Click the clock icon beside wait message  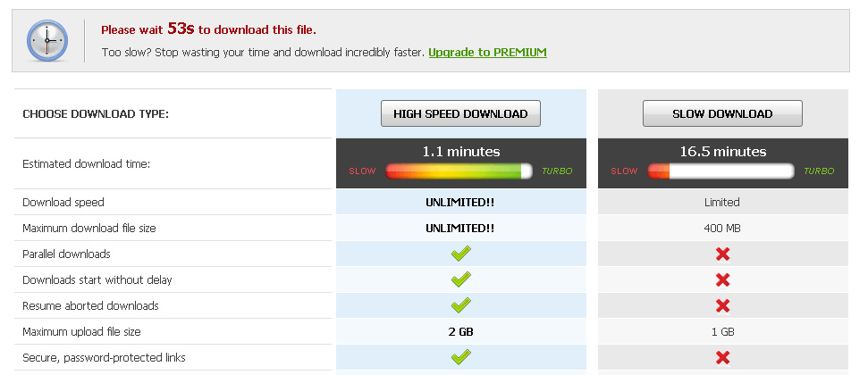[x=47, y=40]
